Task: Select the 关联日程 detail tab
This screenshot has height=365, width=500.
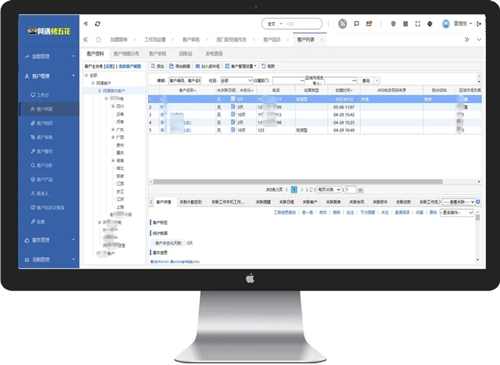Action: tap(287, 202)
